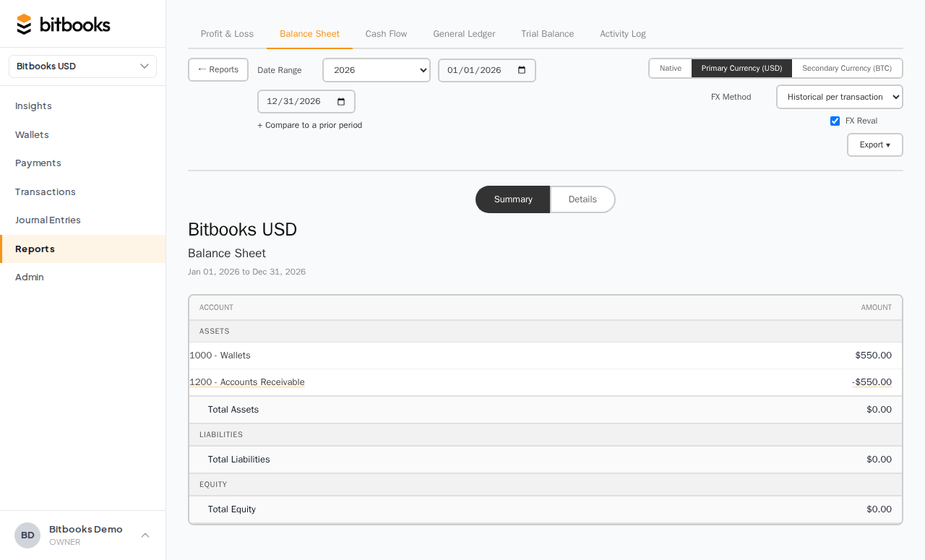The width and height of the screenshot is (925, 560).
Task: Open the FX Method dropdown
Action: [840, 97]
